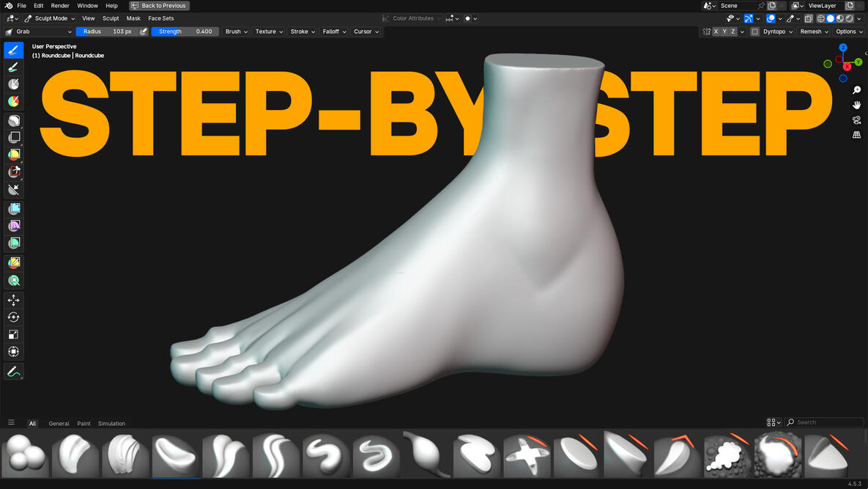Click the pan hand icon in the viewport

click(x=857, y=105)
